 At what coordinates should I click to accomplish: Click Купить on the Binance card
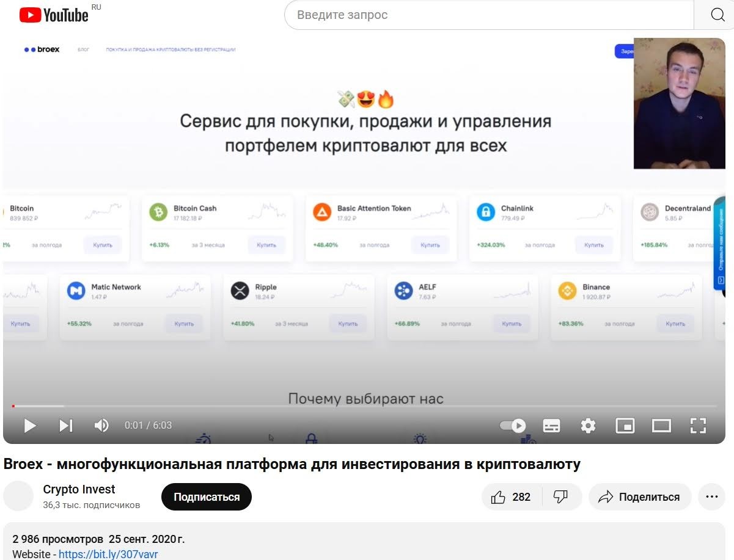(676, 324)
